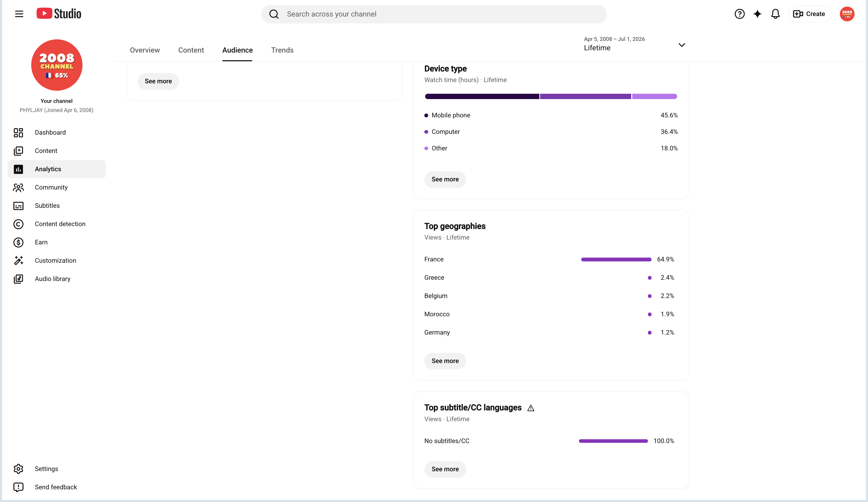Image resolution: width=868 pixels, height=502 pixels.
Task: Open the 2008 Channel profile picture
Action: (57, 65)
